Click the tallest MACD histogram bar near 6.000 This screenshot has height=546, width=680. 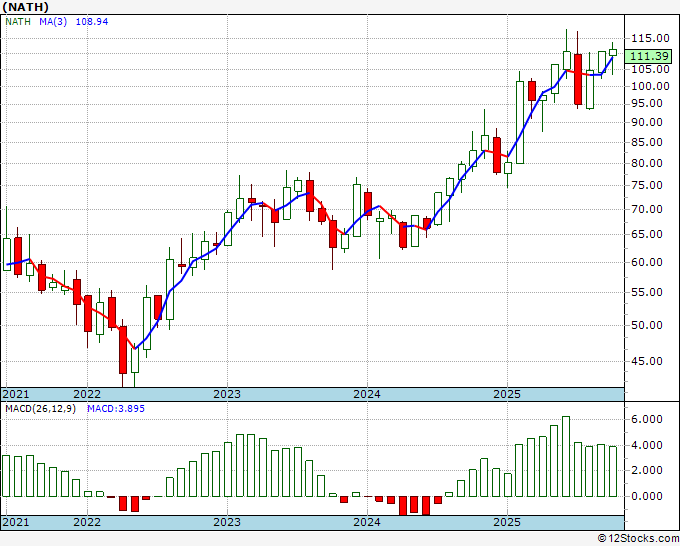click(566, 456)
